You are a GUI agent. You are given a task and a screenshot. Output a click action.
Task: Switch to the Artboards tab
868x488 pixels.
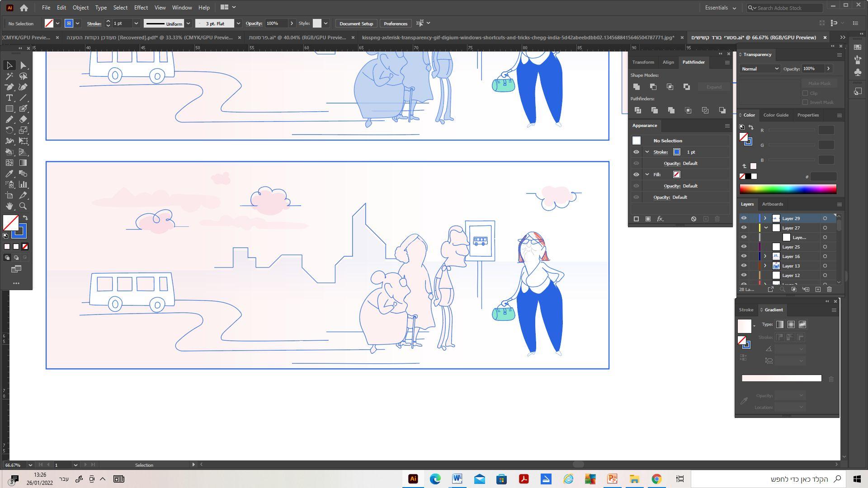pyautogui.click(x=772, y=204)
